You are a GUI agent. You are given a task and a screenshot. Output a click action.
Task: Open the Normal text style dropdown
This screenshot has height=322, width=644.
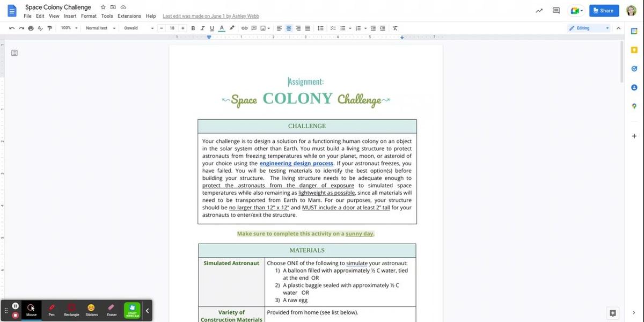[x=100, y=28]
